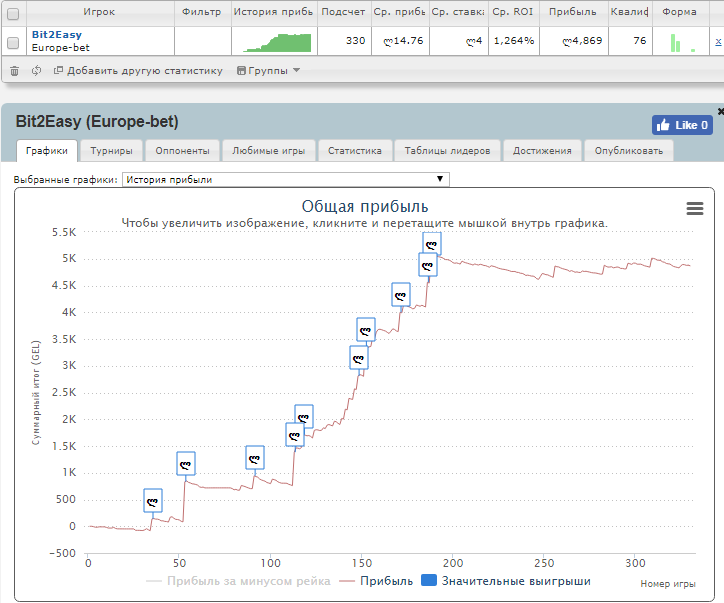The image size is (724, 603).
Task: Click the topmost win marker above 5K
Action: 432,244
